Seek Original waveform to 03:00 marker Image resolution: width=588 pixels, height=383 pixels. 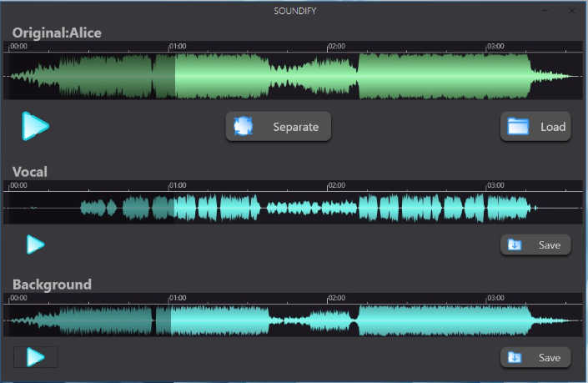[495, 46]
